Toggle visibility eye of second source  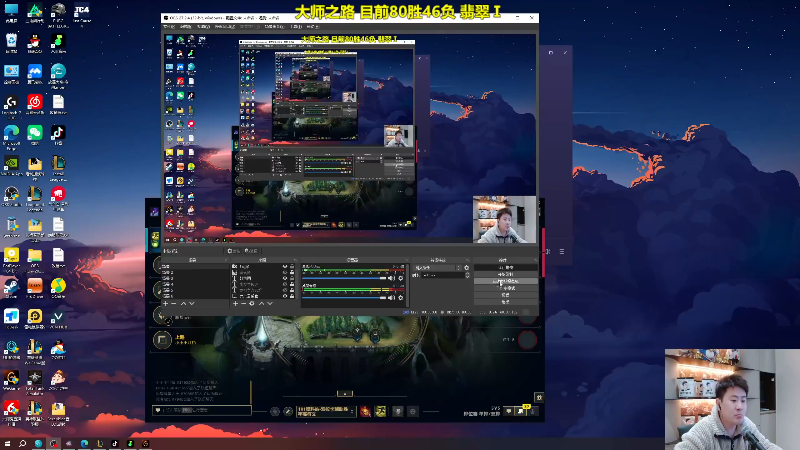click(x=285, y=272)
